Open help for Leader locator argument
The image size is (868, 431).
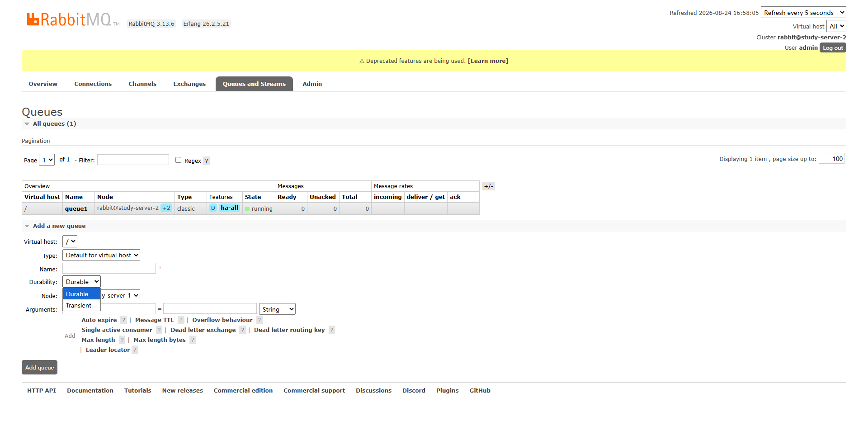pyautogui.click(x=135, y=350)
